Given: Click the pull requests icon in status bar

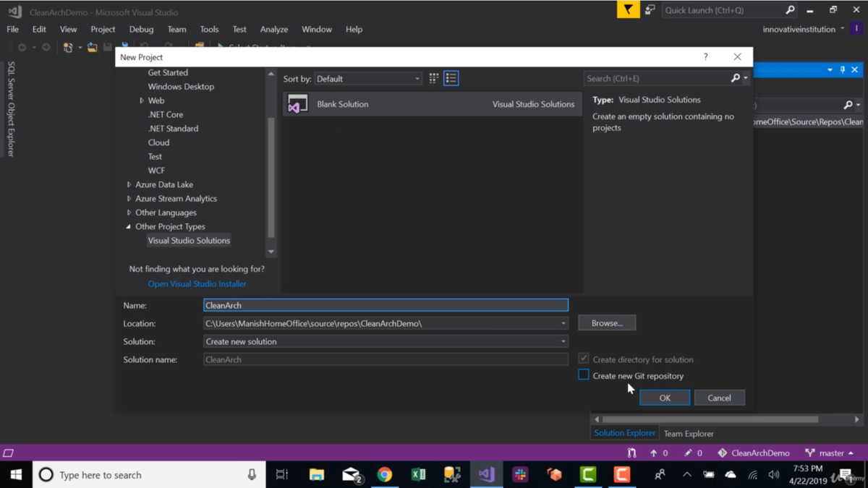Looking at the screenshot, I should point(632,453).
